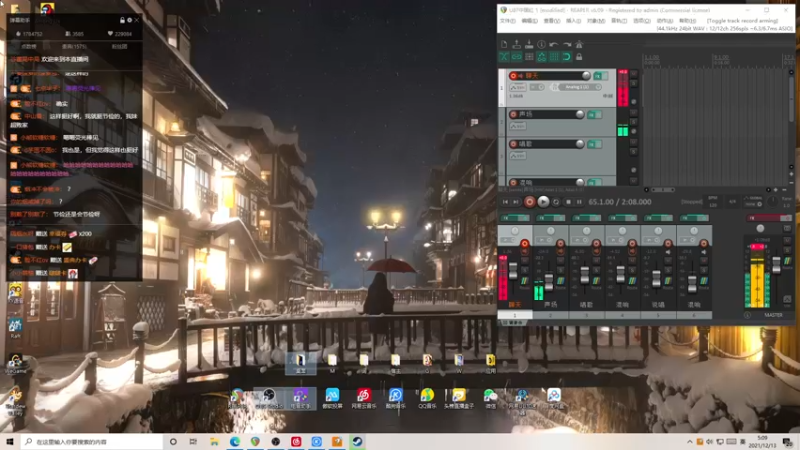Click Steam icon in Windows taskbar
800x450 pixels.
(x=357, y=441)
